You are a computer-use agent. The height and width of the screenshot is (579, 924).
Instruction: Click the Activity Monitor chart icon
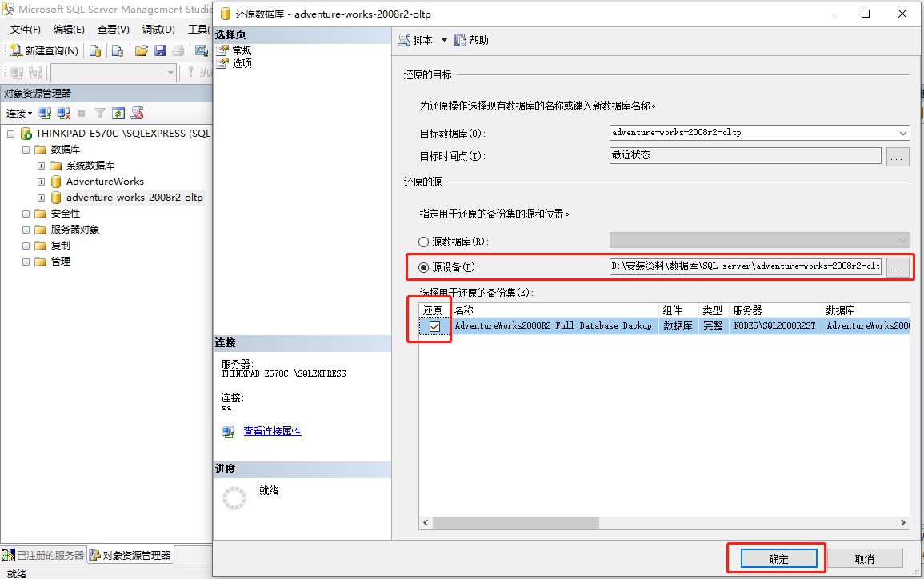coord(202,50)
